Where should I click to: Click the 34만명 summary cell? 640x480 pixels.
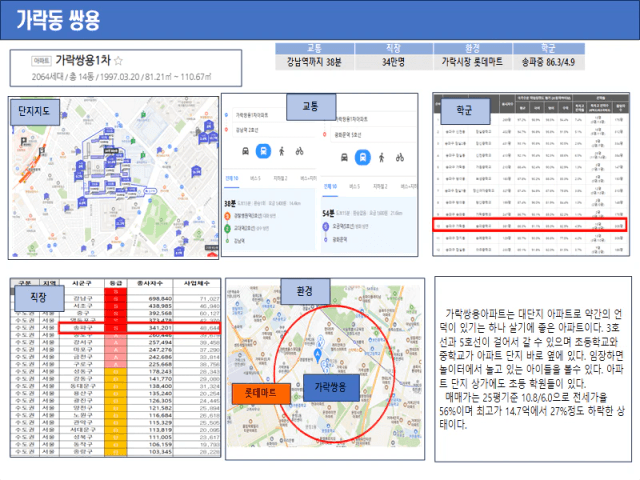click(393, 62)
